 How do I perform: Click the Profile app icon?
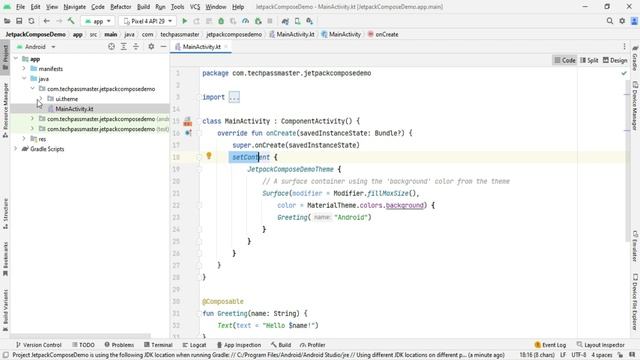click(245, 21)
